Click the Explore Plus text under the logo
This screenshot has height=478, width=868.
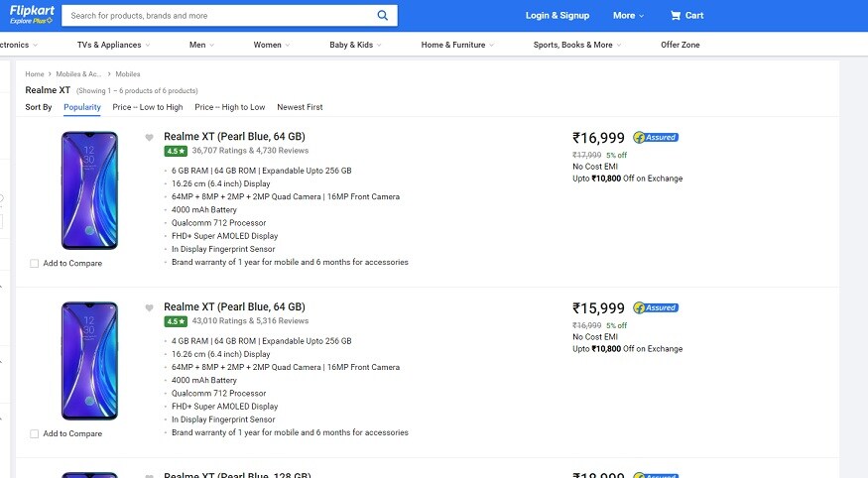click(x=31, y=21)
